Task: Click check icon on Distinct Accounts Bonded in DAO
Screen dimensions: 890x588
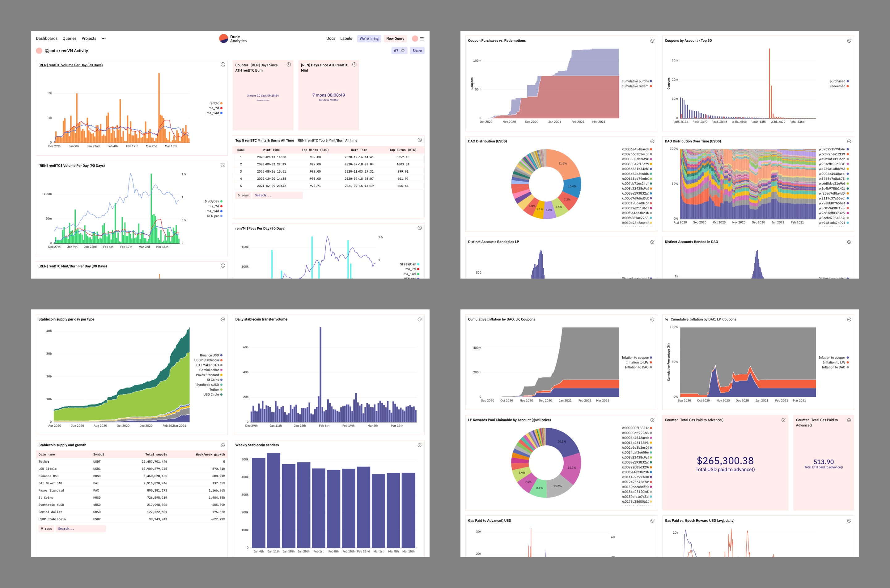Action: 849,242
